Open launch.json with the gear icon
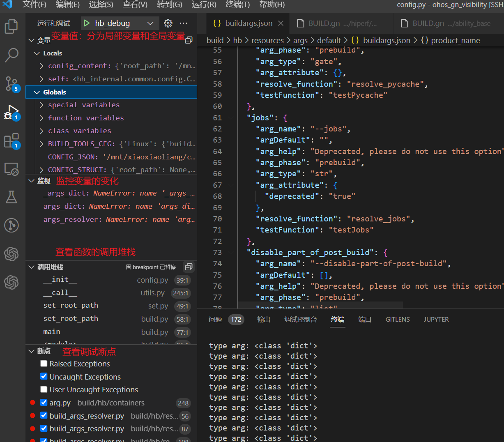The image size is (504, 442). (x=168, y=23)
